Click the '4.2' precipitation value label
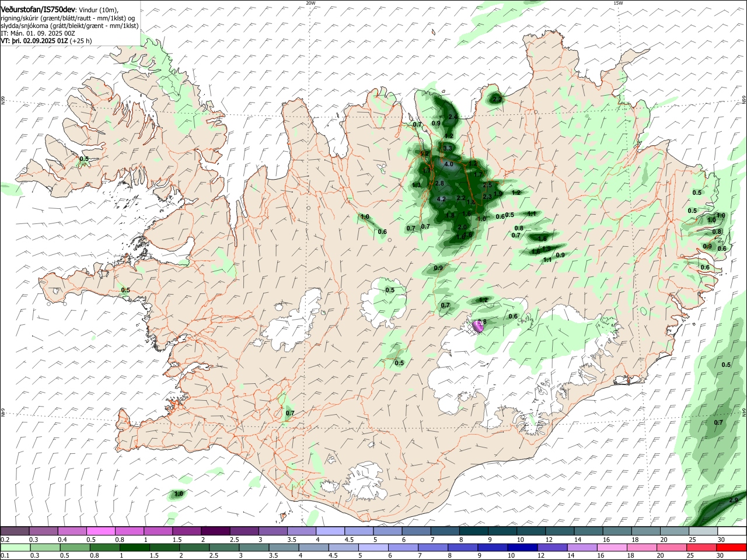 [x=441, y=199]
